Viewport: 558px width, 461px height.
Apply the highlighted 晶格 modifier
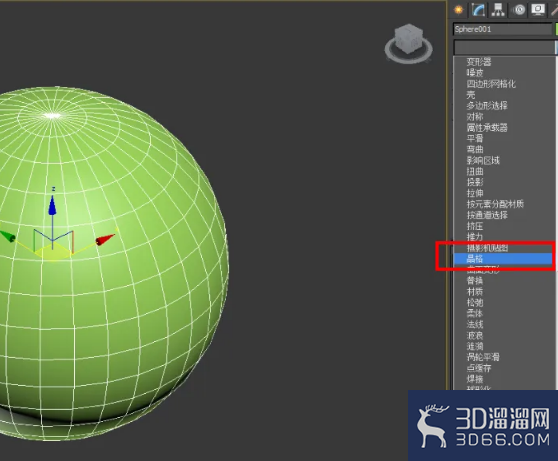(503, 259)
